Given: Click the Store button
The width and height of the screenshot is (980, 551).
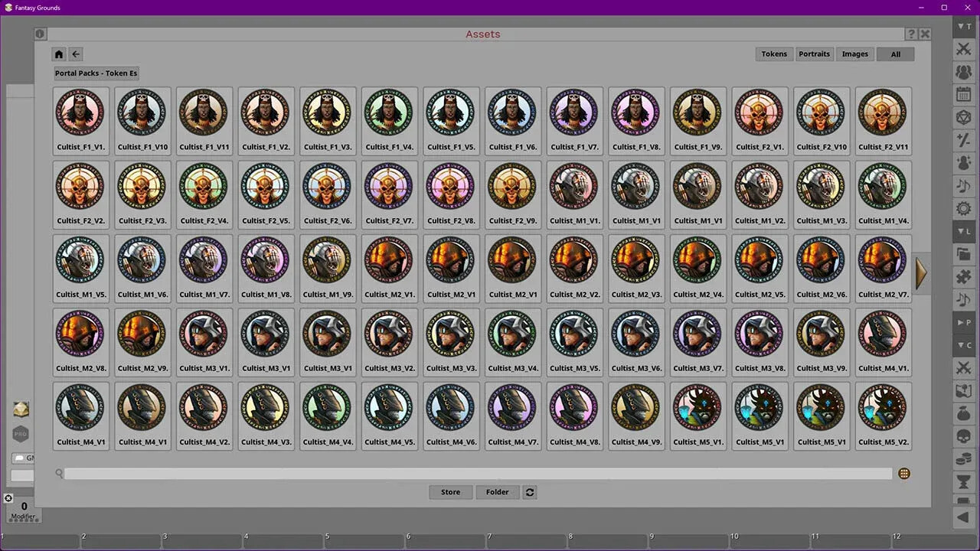Looking at the screenshot, I should pyautogui.click(x=450, y=492).
